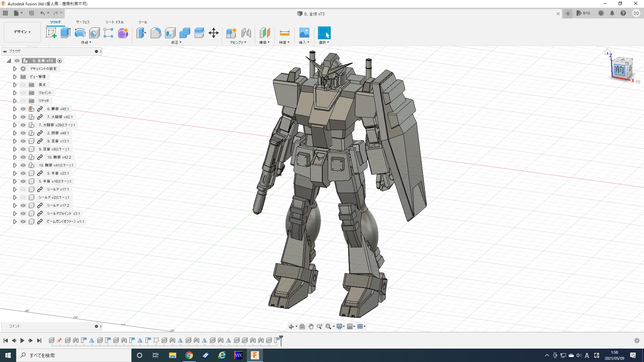This screenshot has height=362, width=644.
Task: Open the 作成 menu label
Action: point(86,43)
